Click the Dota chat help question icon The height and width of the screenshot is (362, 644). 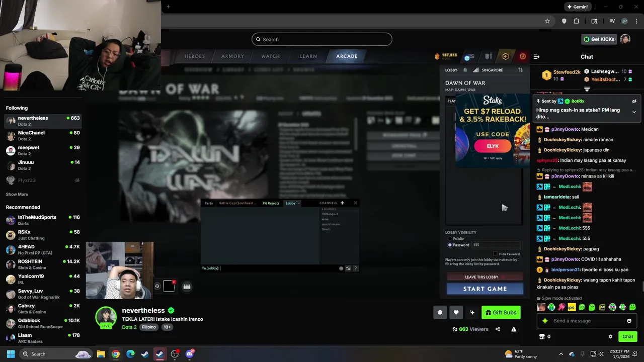point(355,268)
